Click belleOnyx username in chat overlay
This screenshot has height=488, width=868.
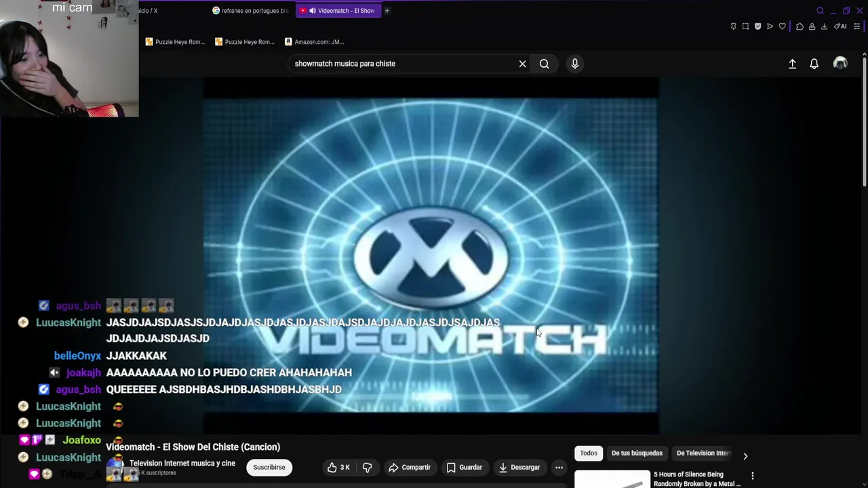pyautogui.click(x=77, y=356)
